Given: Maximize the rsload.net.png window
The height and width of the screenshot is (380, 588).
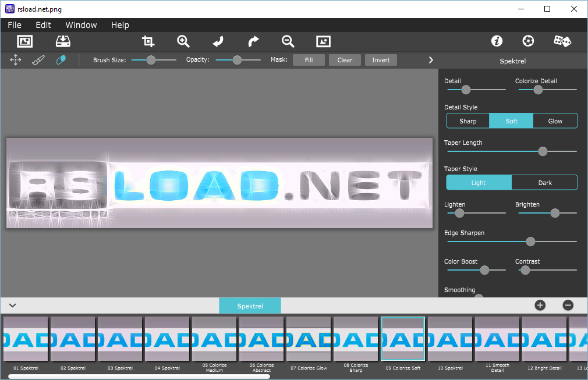Looking at the screenshot, I should click(547, 9).
